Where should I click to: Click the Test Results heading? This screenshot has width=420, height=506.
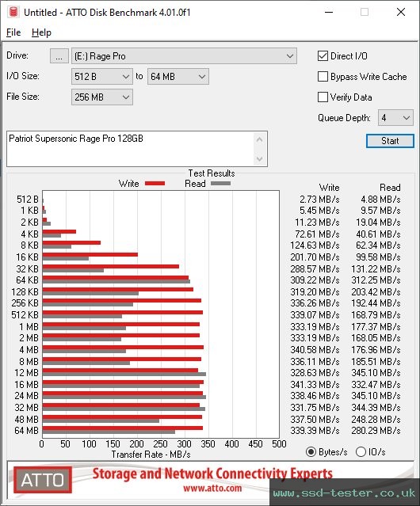[x=212, y=173]
